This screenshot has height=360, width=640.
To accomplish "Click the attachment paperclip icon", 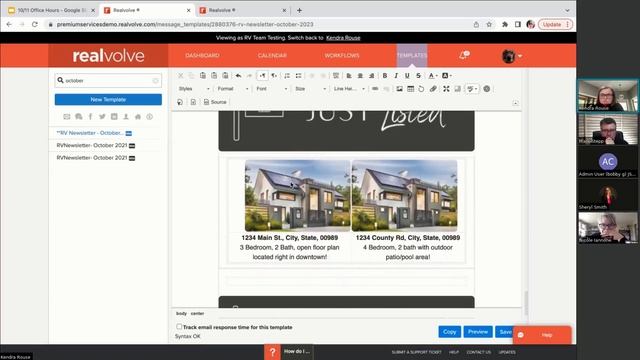I will (x=433, y=89).
